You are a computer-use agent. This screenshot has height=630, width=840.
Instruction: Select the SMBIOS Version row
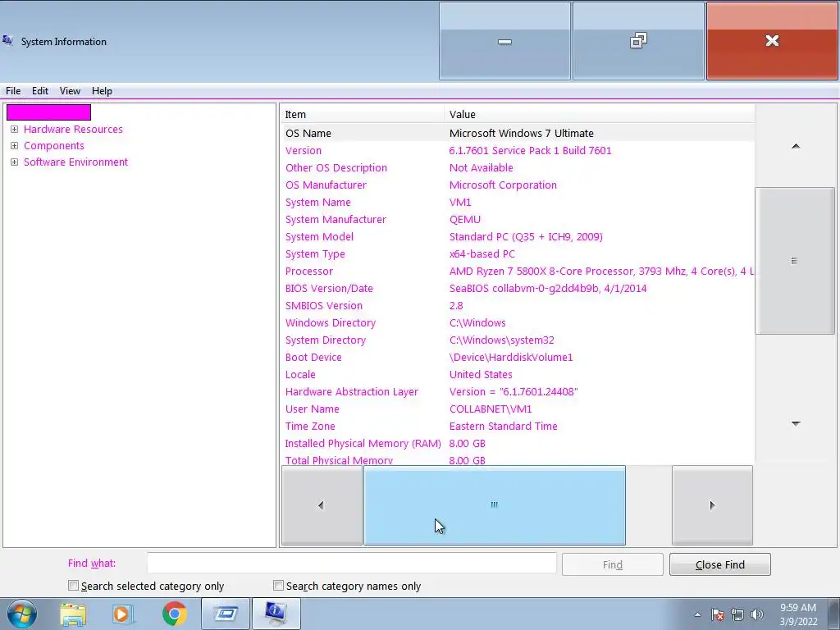(518, 305)
